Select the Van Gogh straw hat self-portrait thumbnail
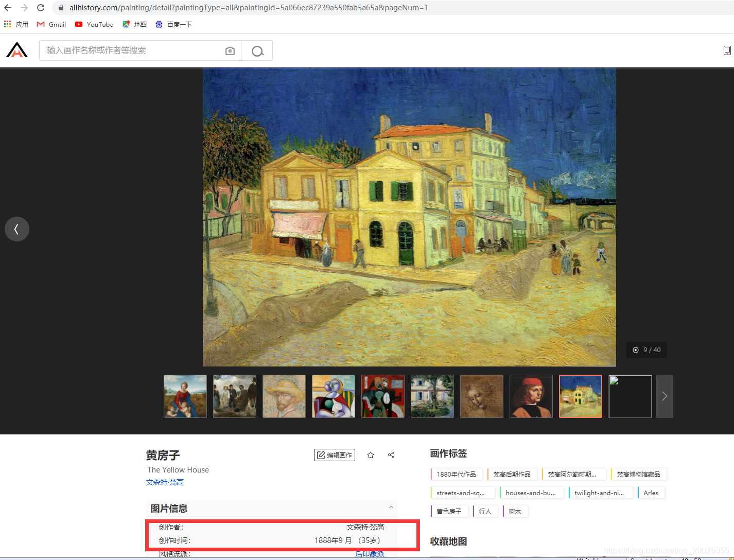The width and height of the screenshot is (734, 560). pyautogui.click(x=284, y=396)
